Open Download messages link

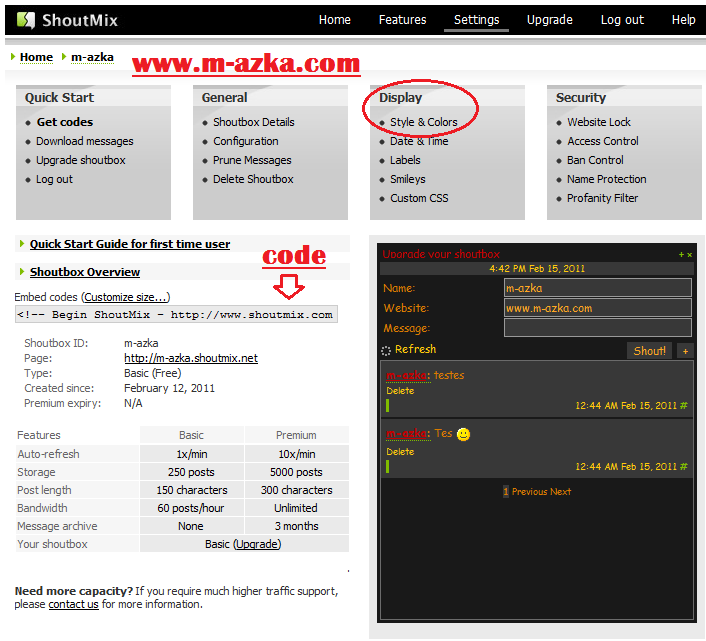pos(85,141)
